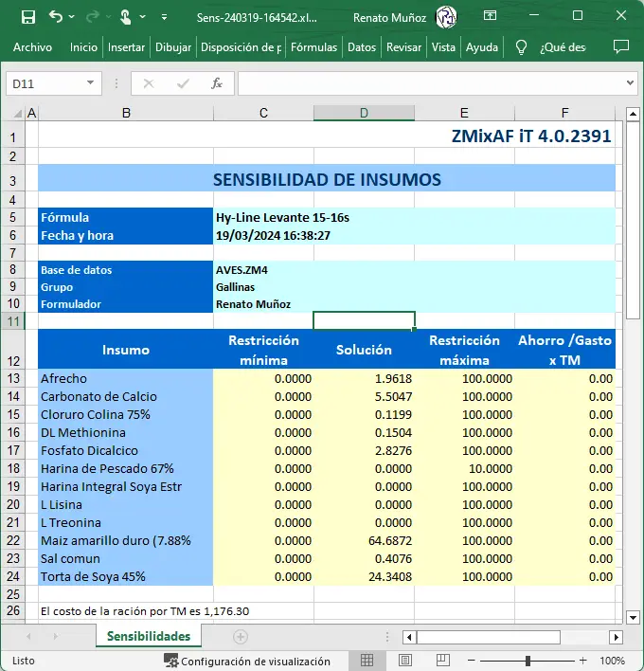The image size is (644, 671).
Task: Switch to Page Break Preview view
Action: 443,661
